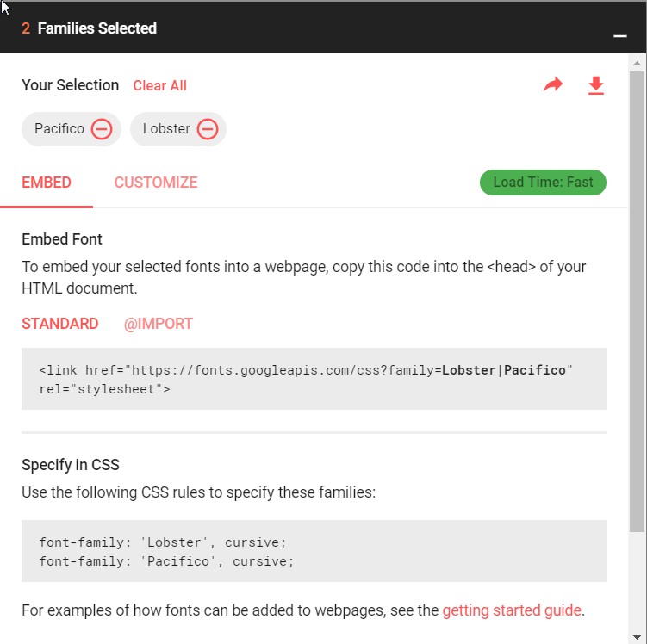Switch to the EMBED tab
The height and width of the screenshot is (644, 647).
point(47,183)
